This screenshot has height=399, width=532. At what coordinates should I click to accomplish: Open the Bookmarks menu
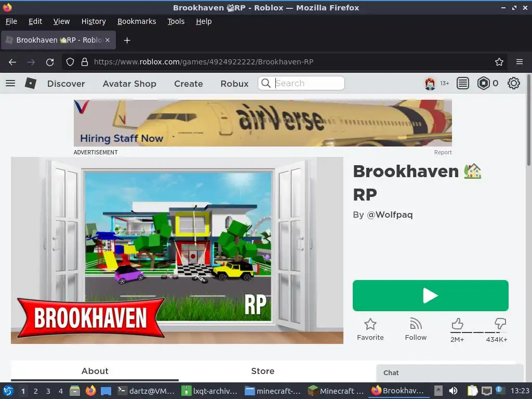pos(137,21)
